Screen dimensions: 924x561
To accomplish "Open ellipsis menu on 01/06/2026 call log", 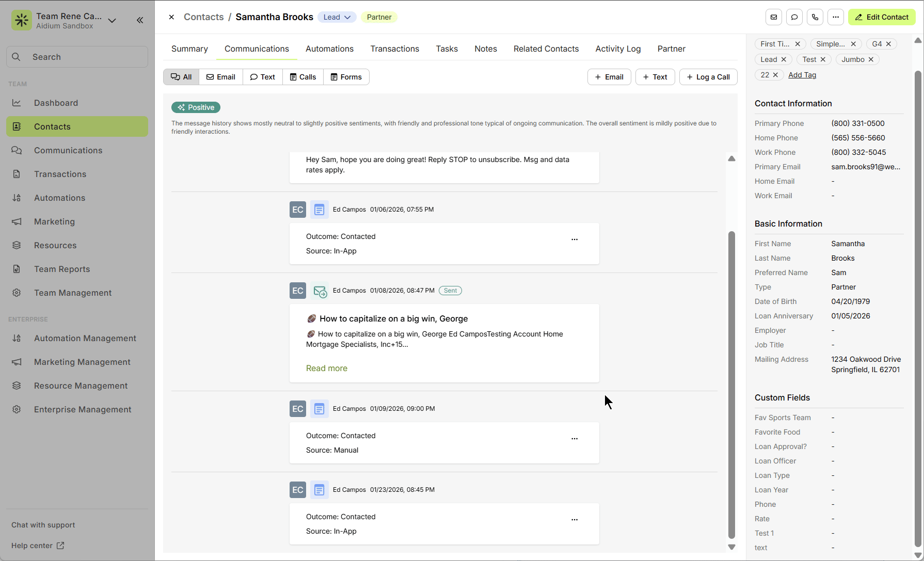I will (x=575, y=239).
